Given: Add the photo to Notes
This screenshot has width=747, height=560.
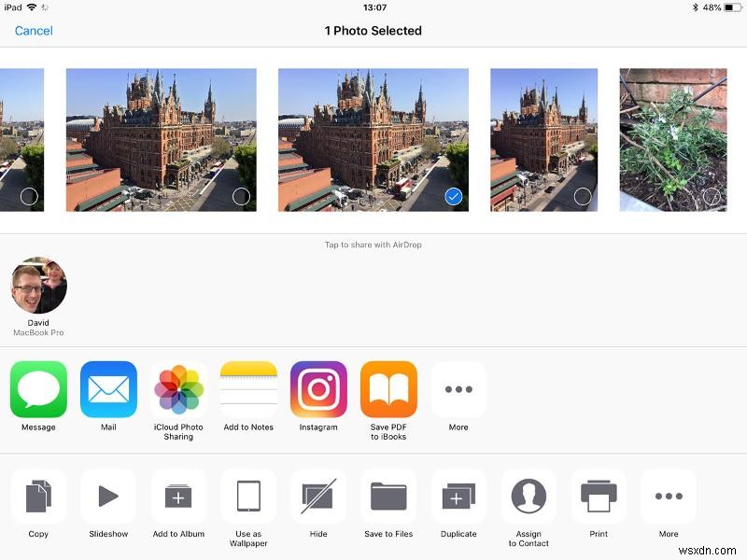Looking at the screenshot, I should point(248,388).
